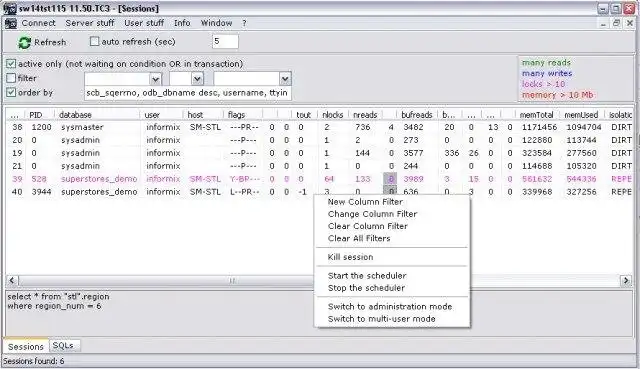
Task: Enable the auto refresh (sec) checkbox
Action: click(x=94, y=41)
